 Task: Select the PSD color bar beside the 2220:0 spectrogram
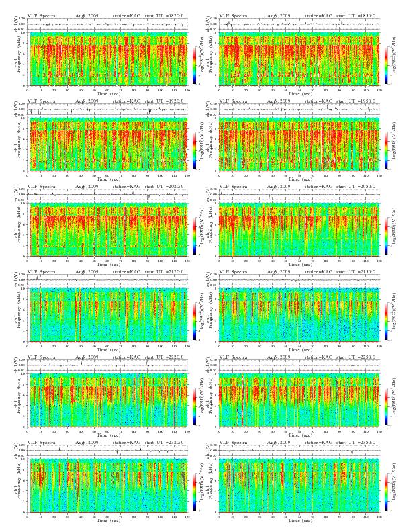(x=194, y=406)
